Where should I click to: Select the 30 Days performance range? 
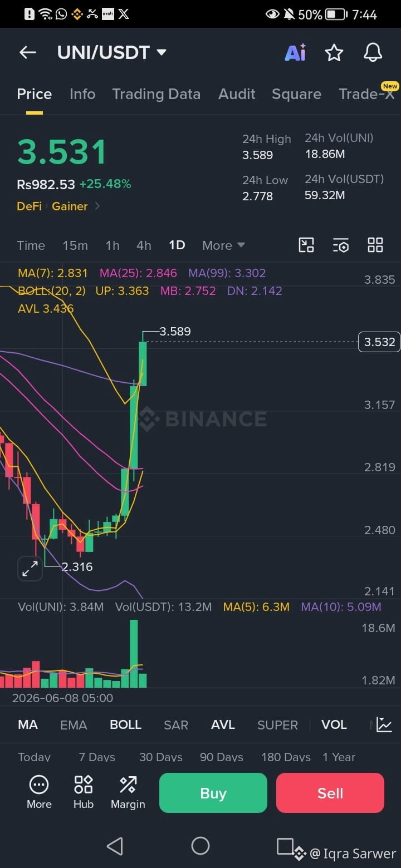(x=161, y=757)
